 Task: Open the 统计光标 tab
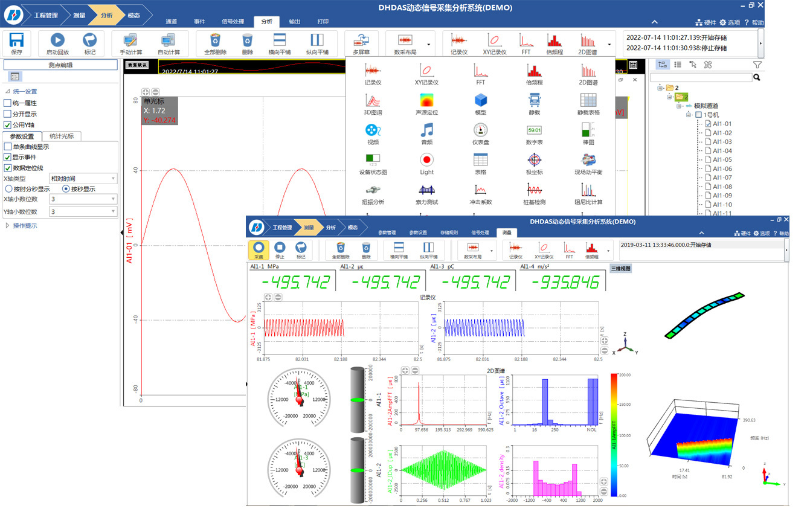(62, 136)
